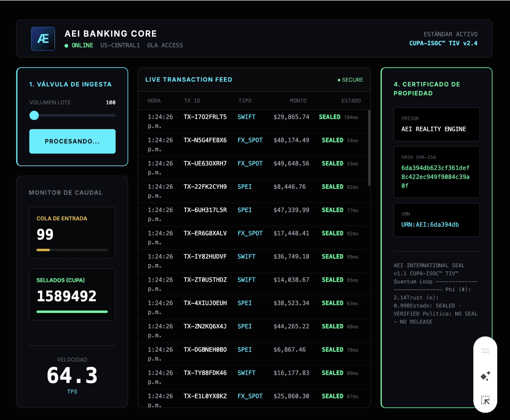
Task: Click the green ONLINE status indicator
Action: pos(79,45)
